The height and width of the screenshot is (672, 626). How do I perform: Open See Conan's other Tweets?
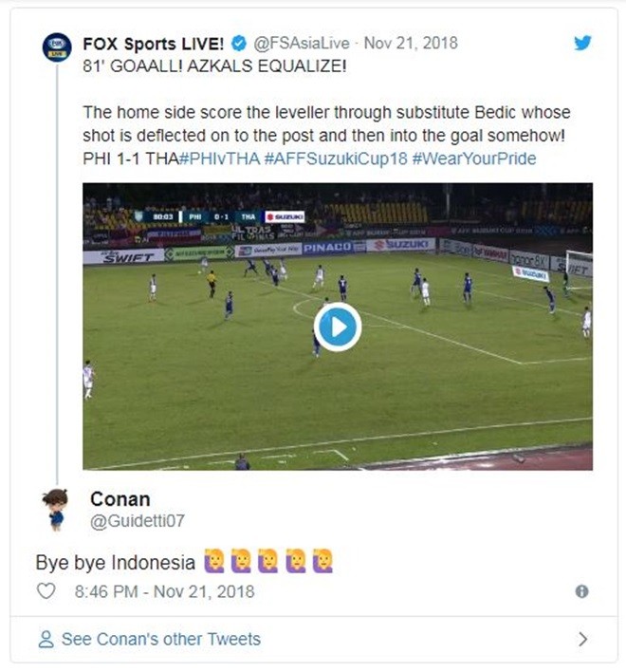(160, 639)
